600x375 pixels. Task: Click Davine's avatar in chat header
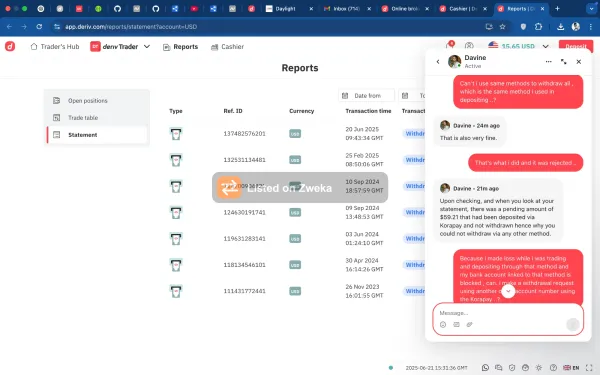coord(454,61)
